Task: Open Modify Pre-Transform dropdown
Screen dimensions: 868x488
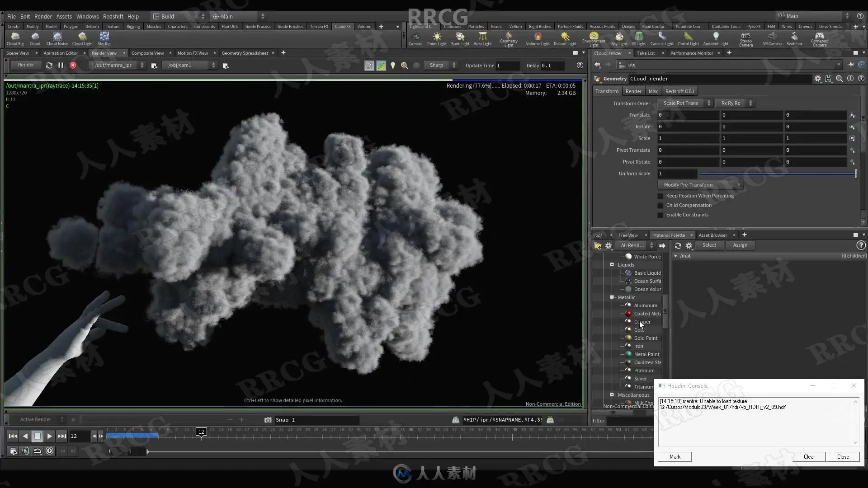Action: (x=699, y=185)
